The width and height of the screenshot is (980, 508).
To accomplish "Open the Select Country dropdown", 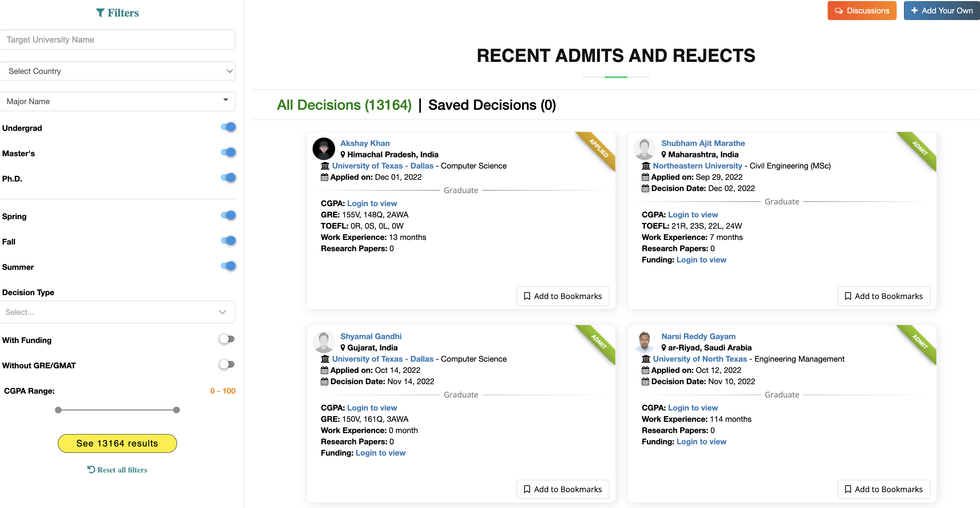I will pos(118,71).
